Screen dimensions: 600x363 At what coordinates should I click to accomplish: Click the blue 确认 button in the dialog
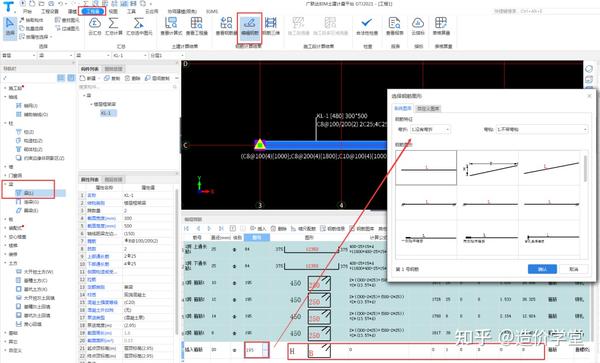point(542,269)
